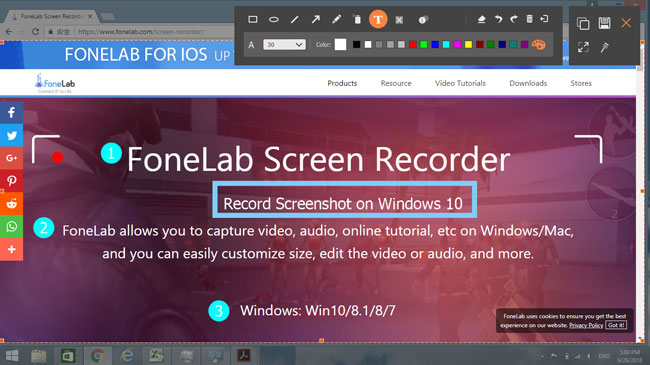The height and width of the screenshot is (365, 650).
Task: Select the arrow drawing tool
Action: point(315,19)
